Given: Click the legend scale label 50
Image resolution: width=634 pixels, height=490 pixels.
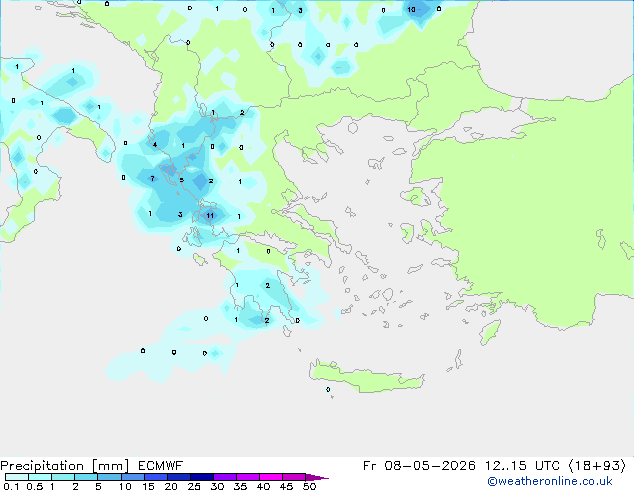Looking at the screenshot, I should click(310, 486).
